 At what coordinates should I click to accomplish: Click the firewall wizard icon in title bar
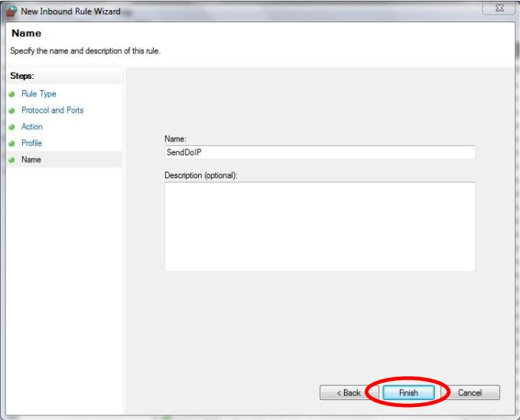click(11, 11)
